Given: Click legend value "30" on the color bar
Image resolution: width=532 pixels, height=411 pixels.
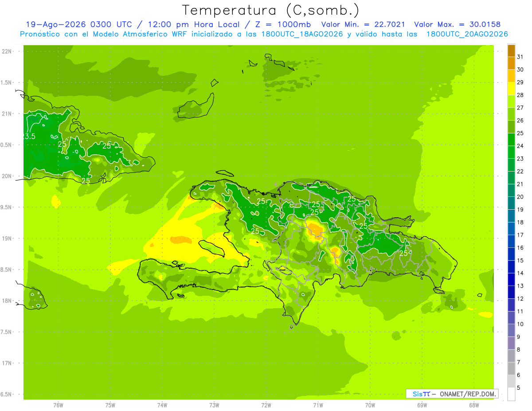Looking at the screenshot, I should [x=520, y=70].
